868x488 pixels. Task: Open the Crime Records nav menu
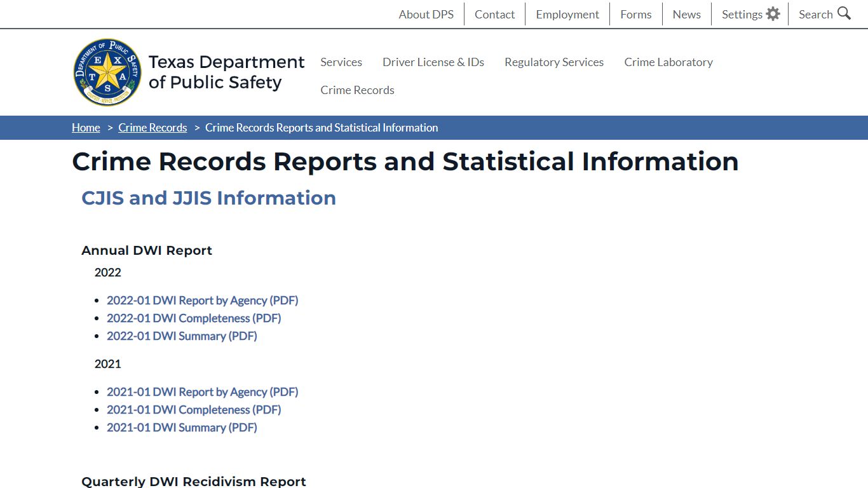(x=357, y=90)
